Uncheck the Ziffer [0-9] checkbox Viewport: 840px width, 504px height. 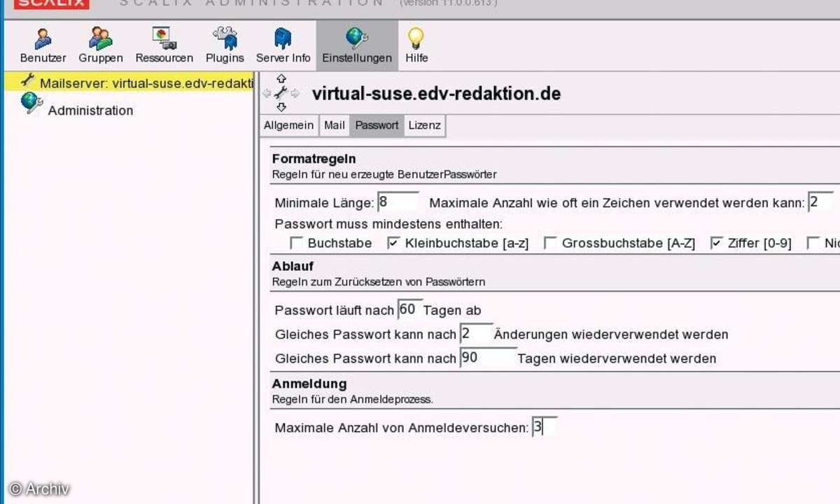717,244
